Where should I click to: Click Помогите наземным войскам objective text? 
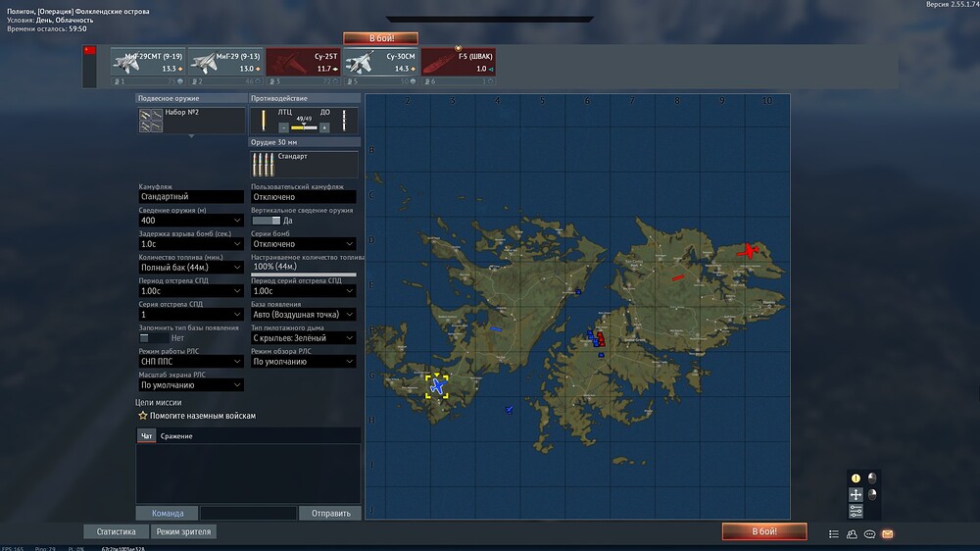(x=203, y=416)
